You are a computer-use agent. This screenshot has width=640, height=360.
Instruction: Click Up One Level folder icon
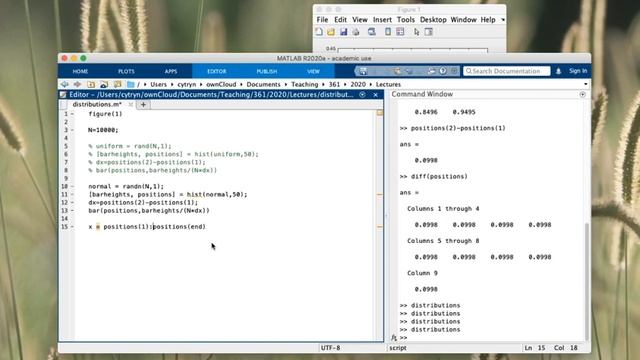coord(91,84)
